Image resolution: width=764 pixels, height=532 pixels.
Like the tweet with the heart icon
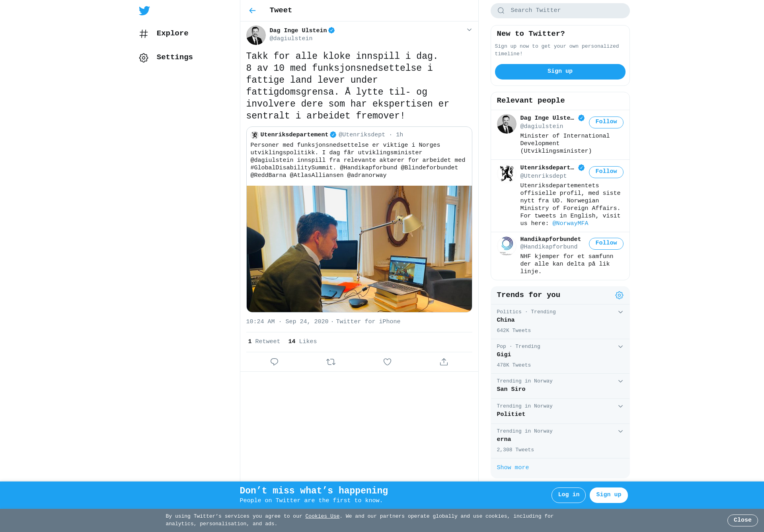(387, 362)
